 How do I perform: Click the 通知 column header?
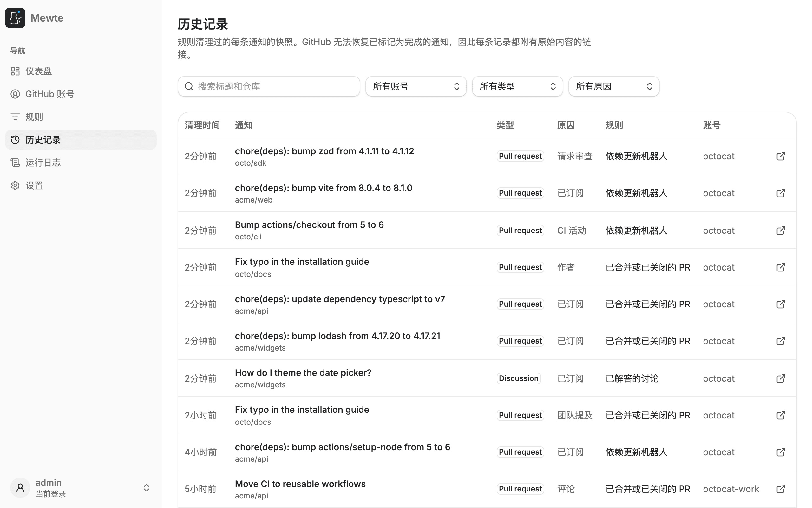(244, 125)
